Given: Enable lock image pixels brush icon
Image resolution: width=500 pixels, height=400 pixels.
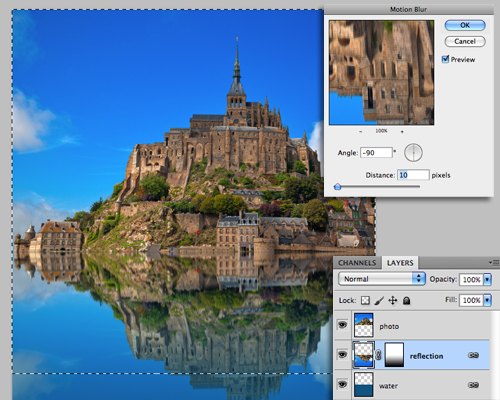Looking at the screenshot, I should point(379,300).
